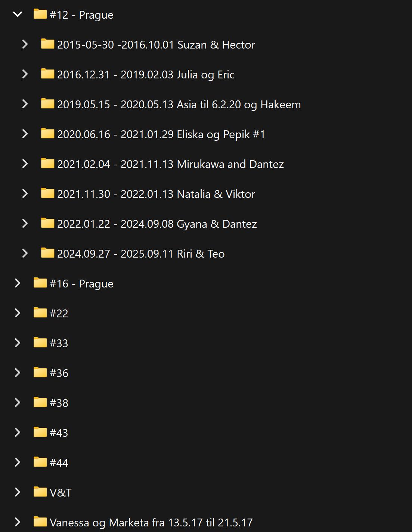Expand the Suzan & Hector folder
The height and width of the screenshot is (532, 412).
(25, 44)
